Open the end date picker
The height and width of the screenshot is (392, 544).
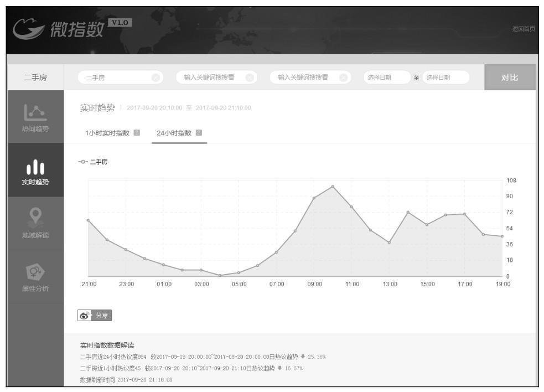coord(446,78)
